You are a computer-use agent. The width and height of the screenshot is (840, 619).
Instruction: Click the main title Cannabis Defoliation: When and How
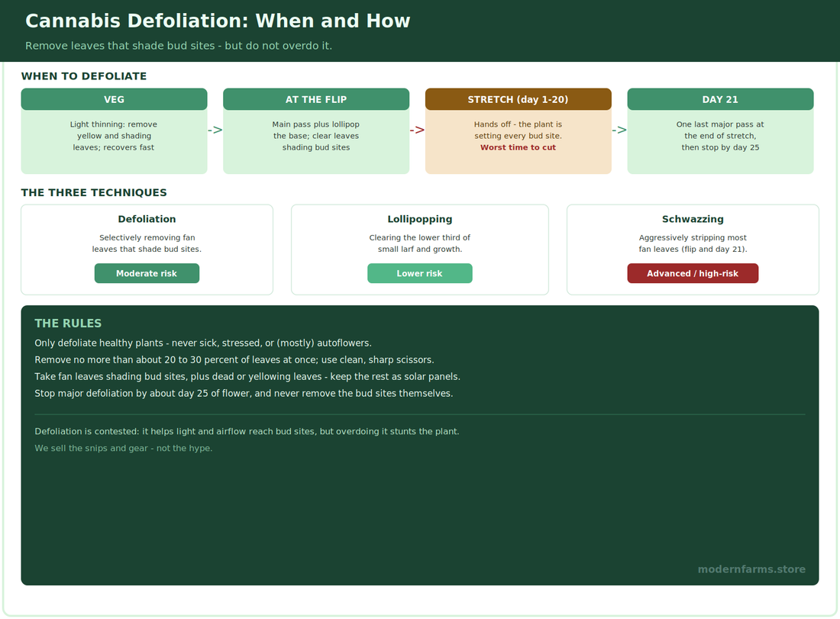coord(218,21)
